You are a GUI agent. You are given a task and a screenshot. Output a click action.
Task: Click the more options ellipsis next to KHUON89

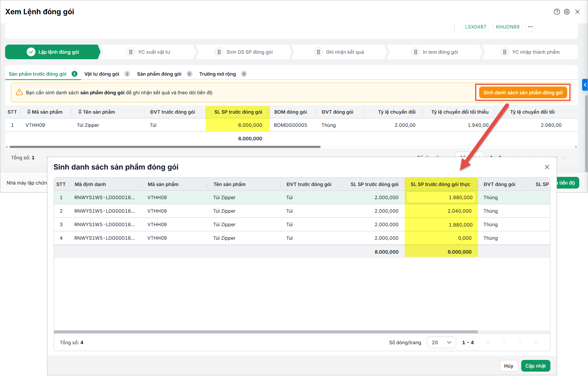(x=530, y=27)
